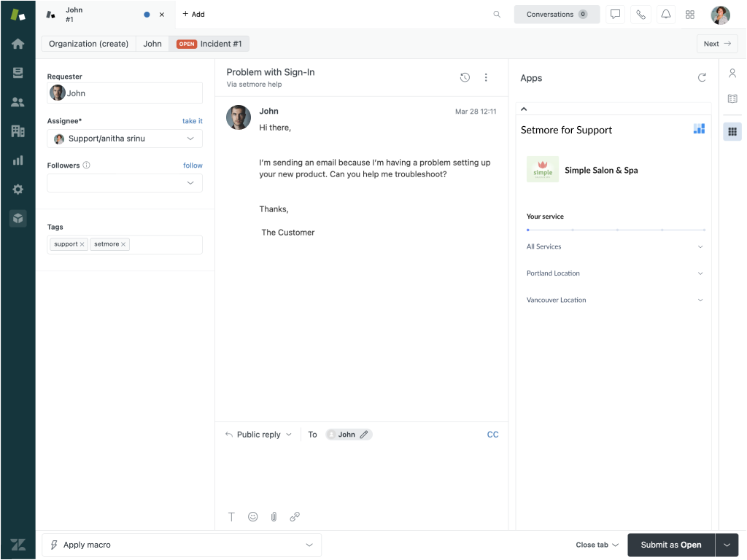Close the John #1 tab

coord(162,15)
